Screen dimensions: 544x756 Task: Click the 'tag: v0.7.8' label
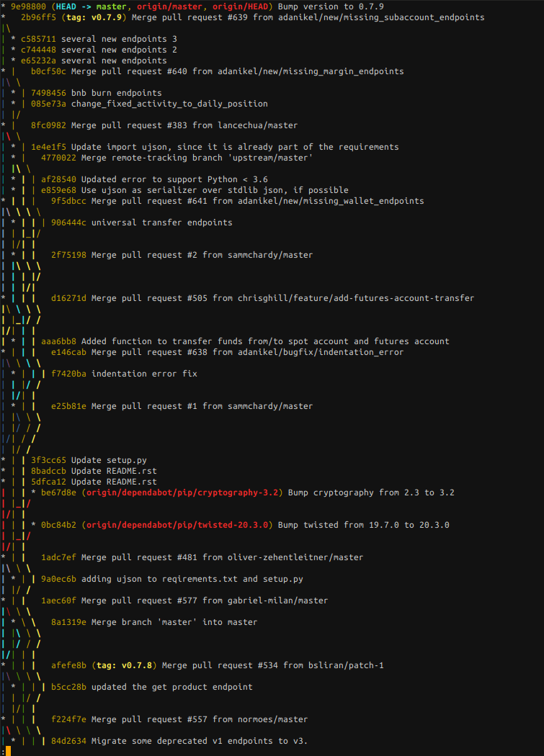pyautogui.click(x=125, y=665)
